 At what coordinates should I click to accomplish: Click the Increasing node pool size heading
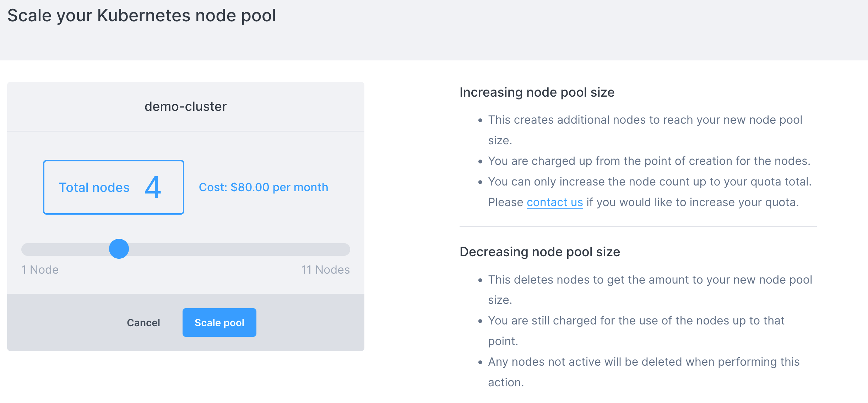point(537,92)
